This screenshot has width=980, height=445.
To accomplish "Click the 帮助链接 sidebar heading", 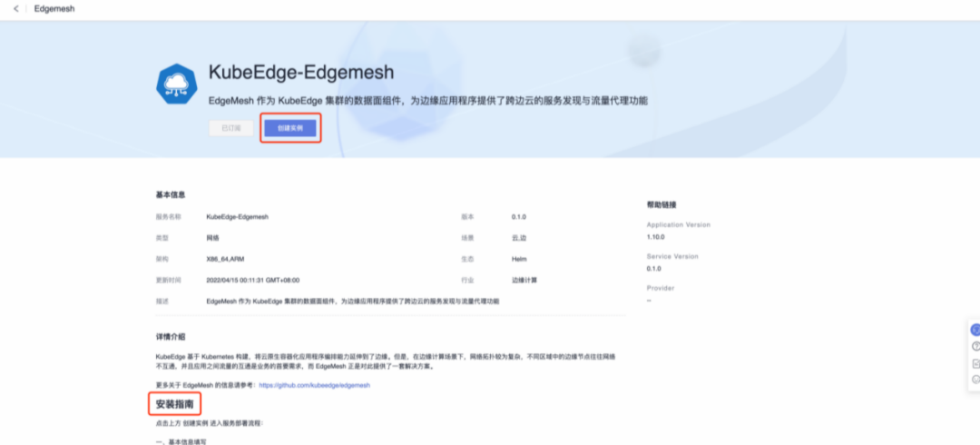I will coord(661,204).
